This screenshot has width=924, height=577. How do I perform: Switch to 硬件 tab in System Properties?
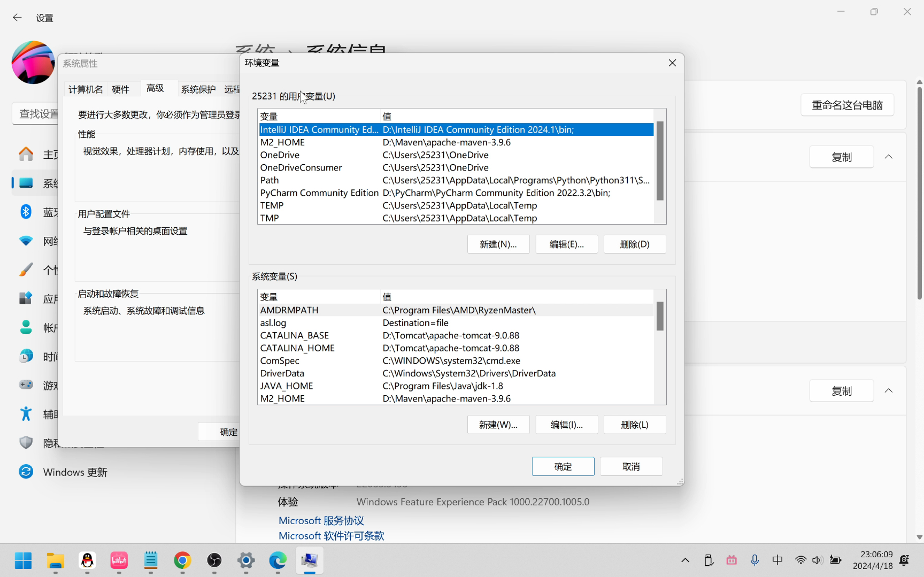121,89
